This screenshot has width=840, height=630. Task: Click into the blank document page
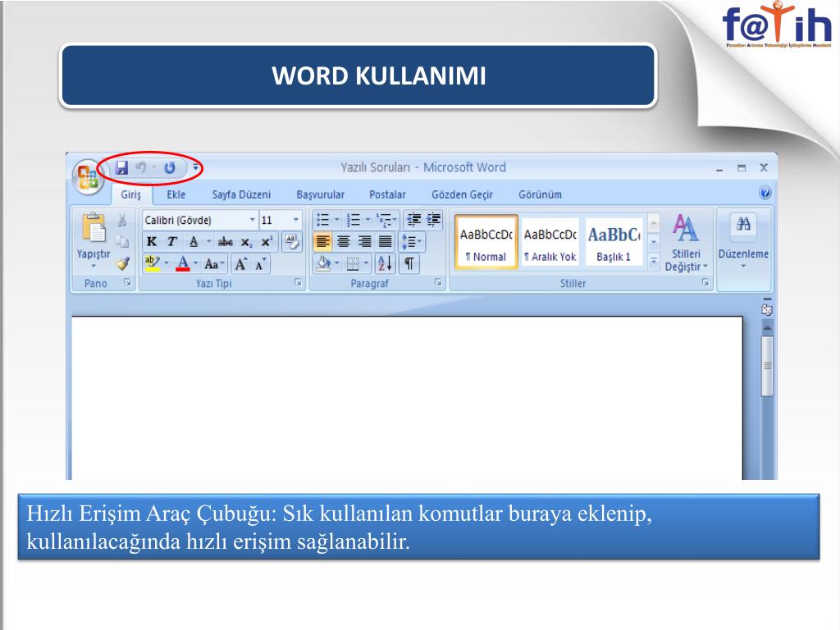pos(407,399)
